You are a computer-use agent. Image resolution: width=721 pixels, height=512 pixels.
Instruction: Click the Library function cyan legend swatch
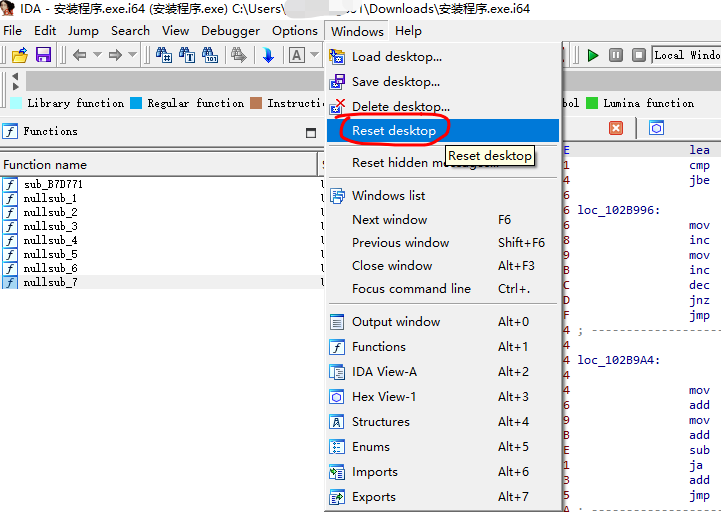point(16,103)
